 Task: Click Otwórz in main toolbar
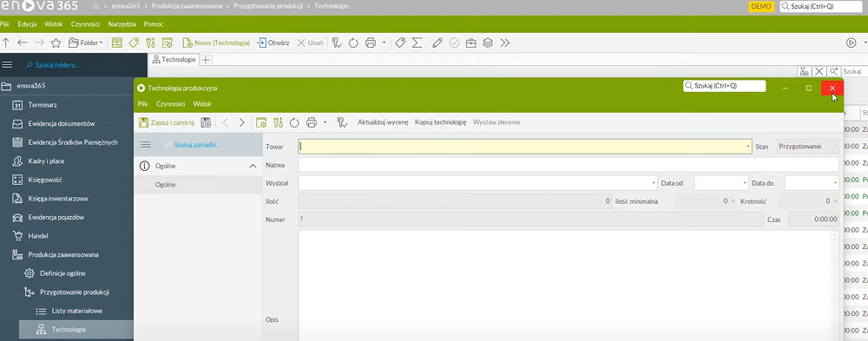[273, 43]
